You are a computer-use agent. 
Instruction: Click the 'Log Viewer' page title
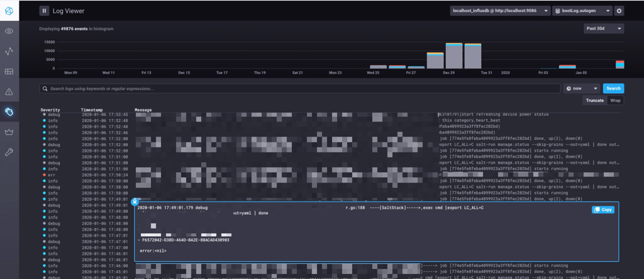69,11
